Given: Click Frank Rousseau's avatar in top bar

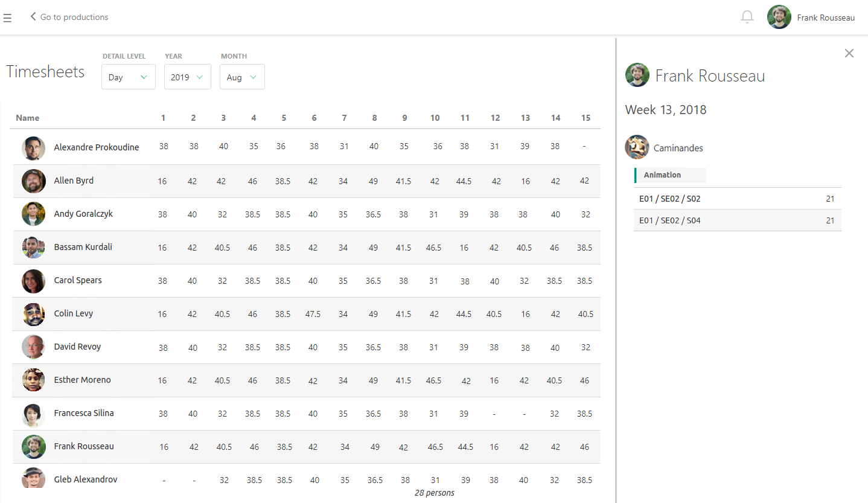Looking at the screenshot, I should pos(779,18).
